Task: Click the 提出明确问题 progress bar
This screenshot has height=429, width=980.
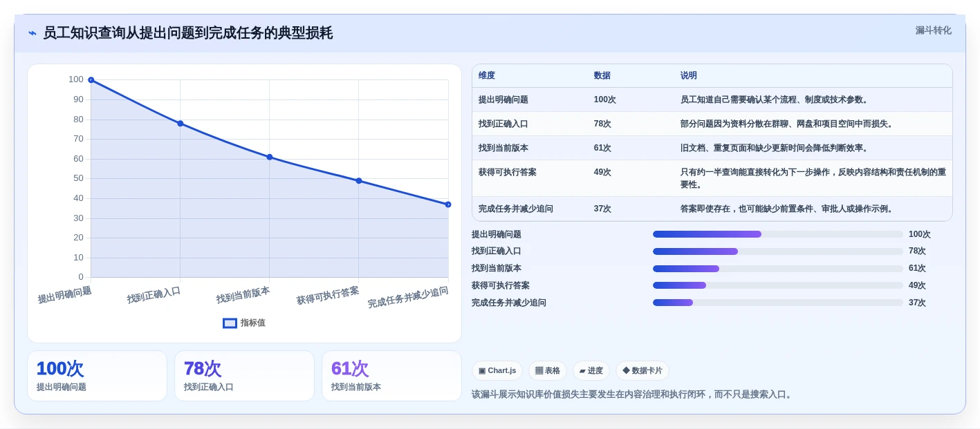Action: 778,234
